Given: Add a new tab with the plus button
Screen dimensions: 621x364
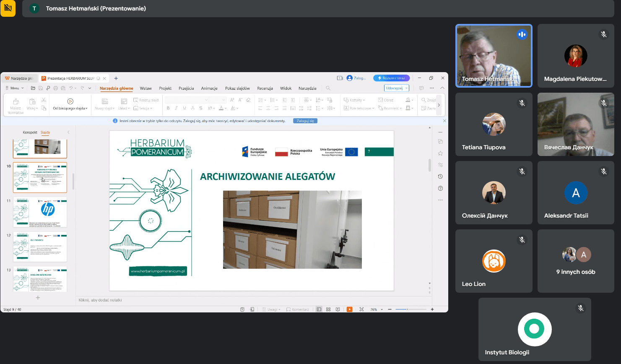Looking at the screenshot, I should (x=116, y=78).
